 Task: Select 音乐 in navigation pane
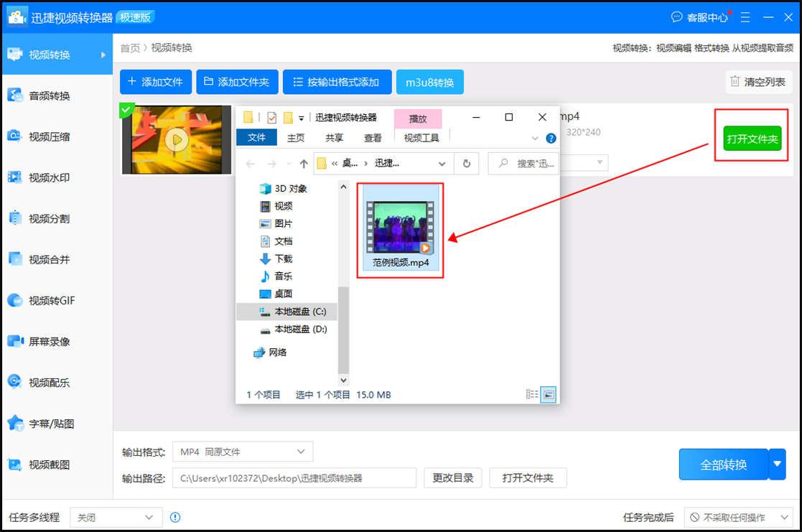276,276
